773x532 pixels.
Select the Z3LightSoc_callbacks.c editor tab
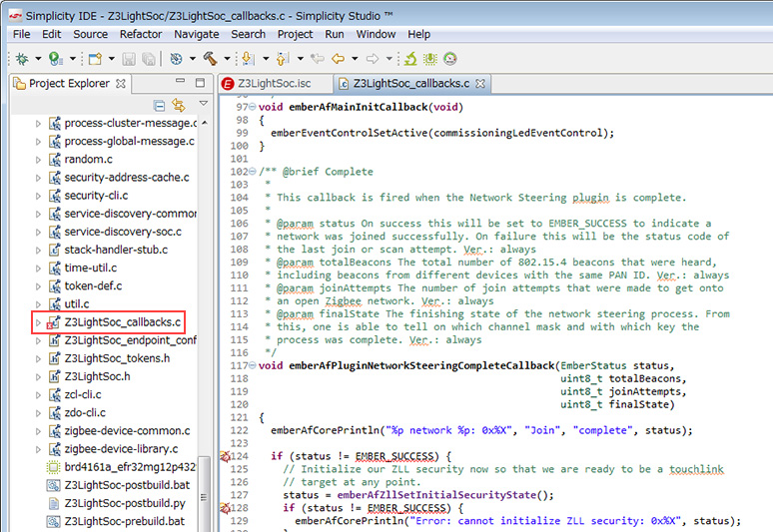(x=410, y=84)
